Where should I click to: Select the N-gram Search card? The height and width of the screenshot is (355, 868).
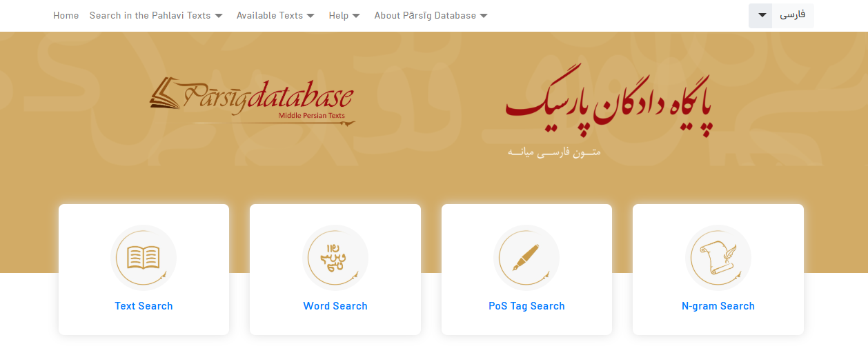coord(718,270)
